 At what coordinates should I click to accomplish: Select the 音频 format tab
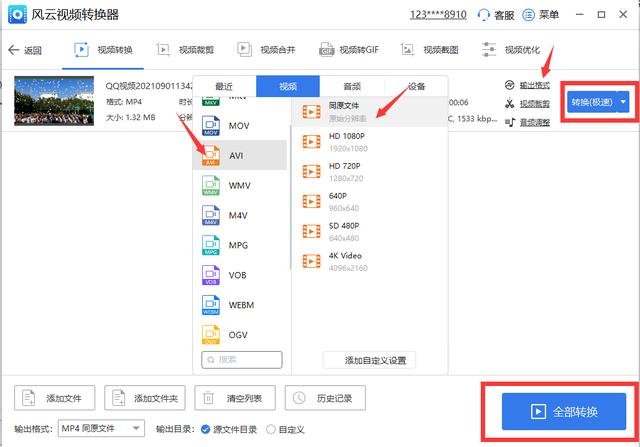pyautogui.click(x=352, y=86)
